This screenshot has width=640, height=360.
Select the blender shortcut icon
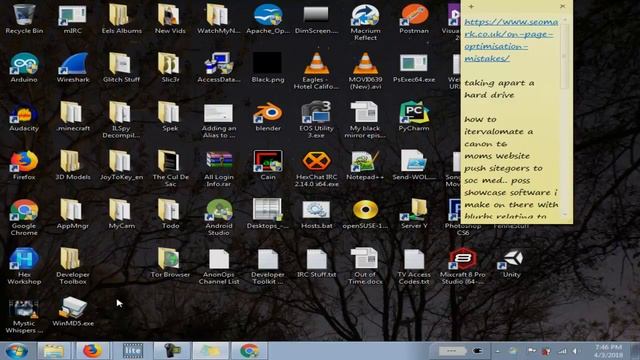pos(268,116)
